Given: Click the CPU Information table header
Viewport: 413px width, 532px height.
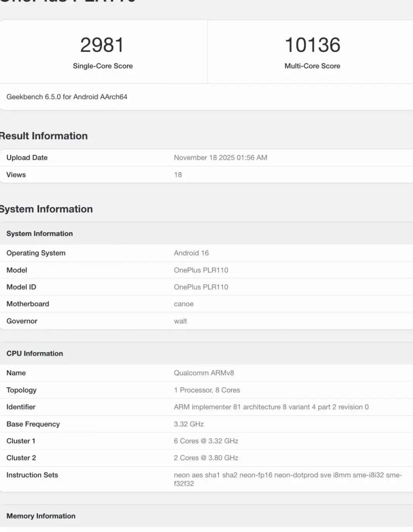Looking at the screenshot, I should [x=35, y=354].
